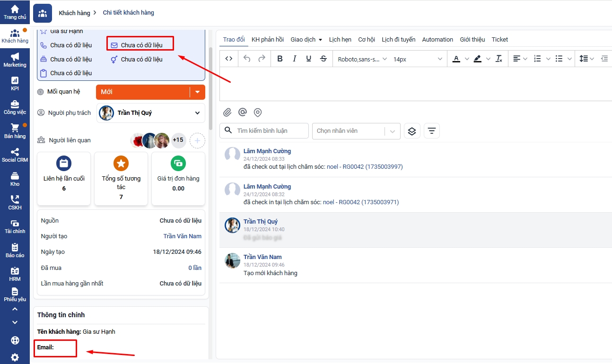Click the Tìm kiếm bình luận search field

coord(269,130)
